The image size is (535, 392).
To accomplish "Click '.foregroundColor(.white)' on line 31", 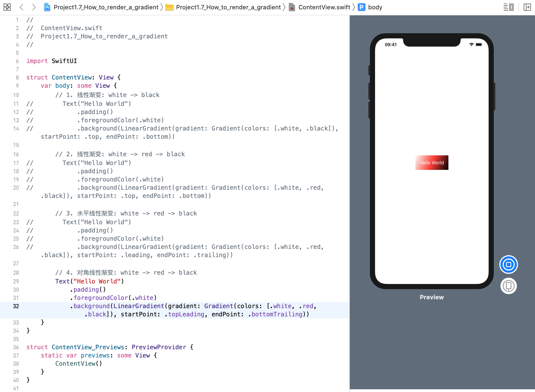I will [113, 298].
